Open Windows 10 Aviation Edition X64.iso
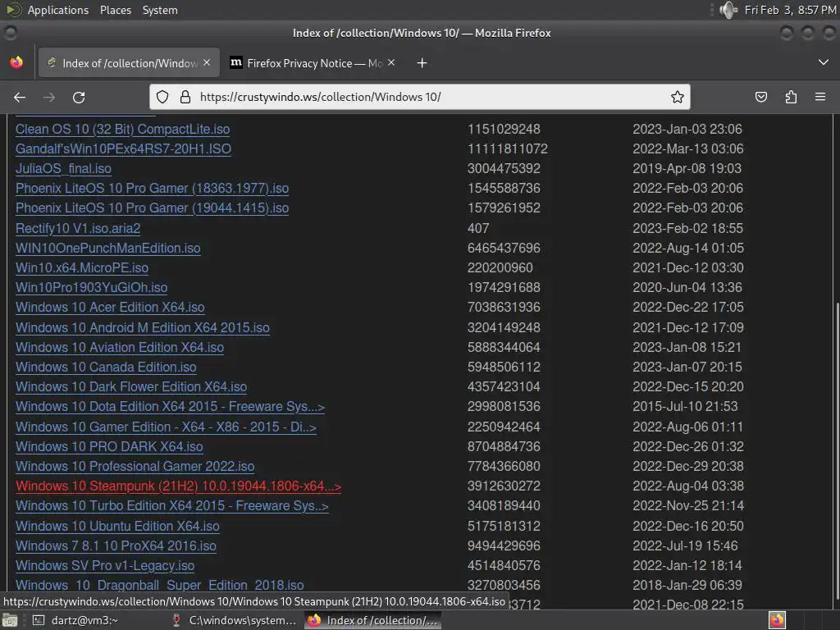This screenshot has height=630, width=840. pyautogui.click(x=120, y=347)
